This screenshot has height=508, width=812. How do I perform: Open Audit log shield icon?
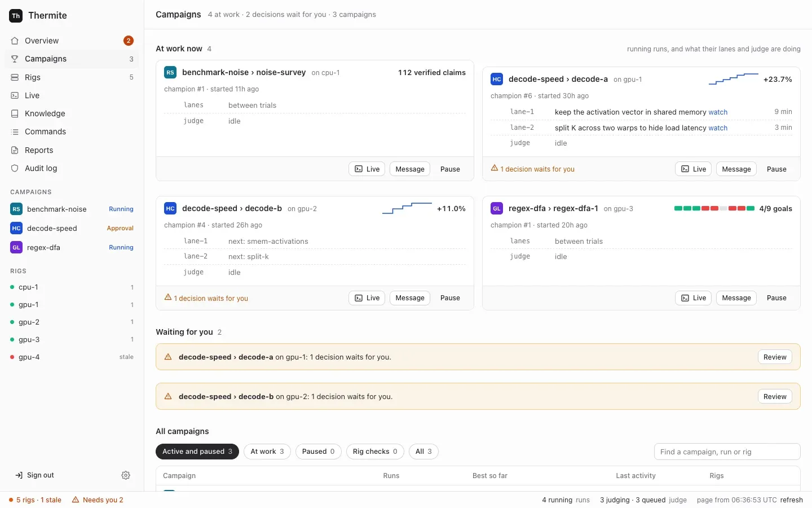click(15, 168)
